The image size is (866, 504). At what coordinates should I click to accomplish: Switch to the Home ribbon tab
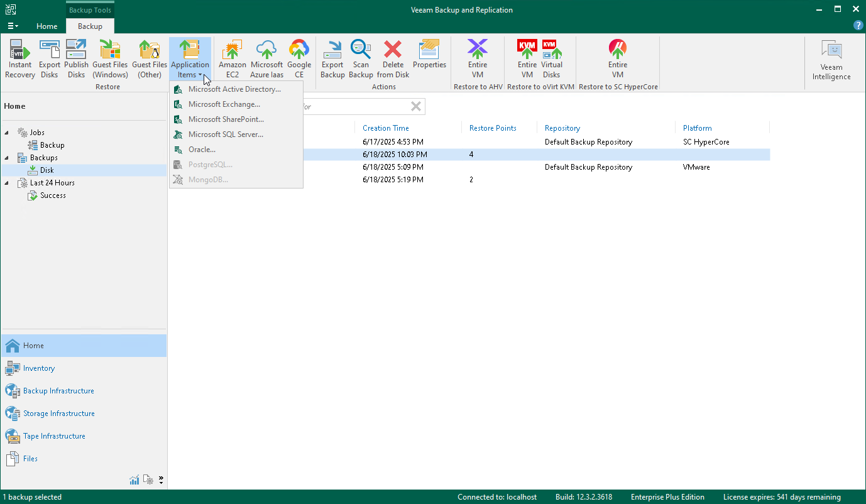(47, 26)
